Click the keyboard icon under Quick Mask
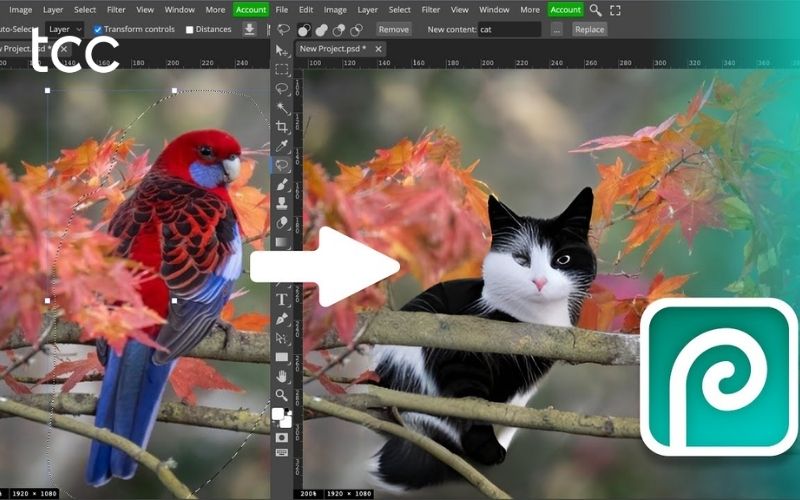This screenshot has height=500, width=800. click(282, 453)
